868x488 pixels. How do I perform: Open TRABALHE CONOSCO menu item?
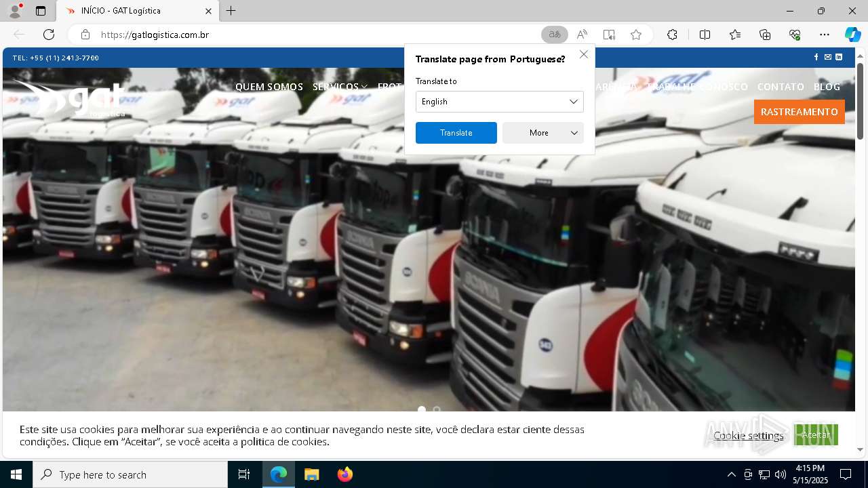tap(698, 87)
